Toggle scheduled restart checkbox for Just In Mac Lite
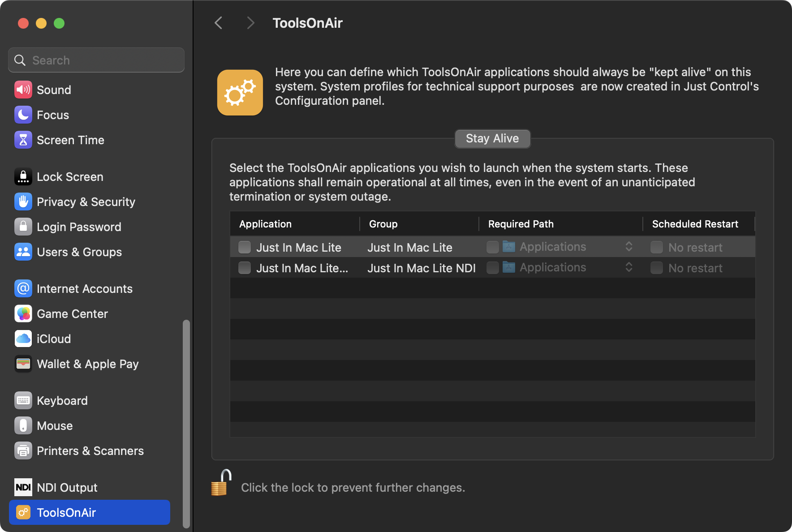The height and width of the screenshot is (532, 792). [657, 247]
